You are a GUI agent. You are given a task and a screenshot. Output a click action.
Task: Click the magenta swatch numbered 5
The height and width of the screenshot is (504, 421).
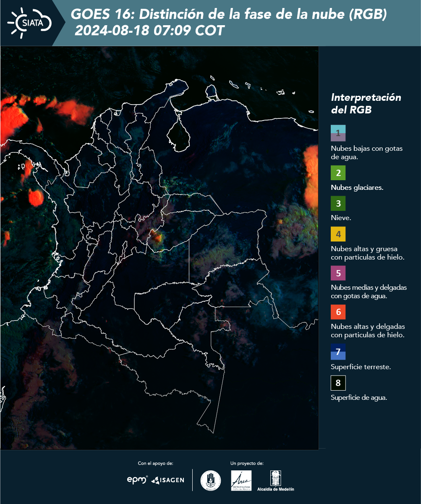[x=338, y=273]
